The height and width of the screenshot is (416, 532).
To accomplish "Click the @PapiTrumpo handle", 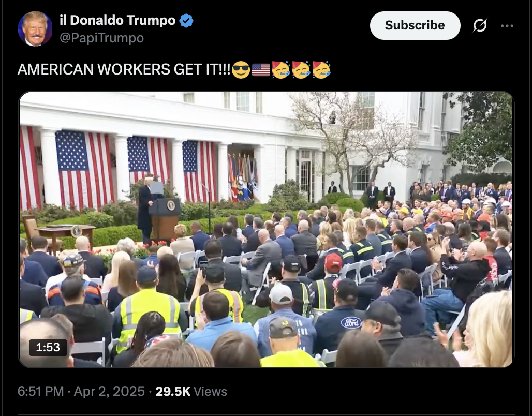I will coord(102,38).
